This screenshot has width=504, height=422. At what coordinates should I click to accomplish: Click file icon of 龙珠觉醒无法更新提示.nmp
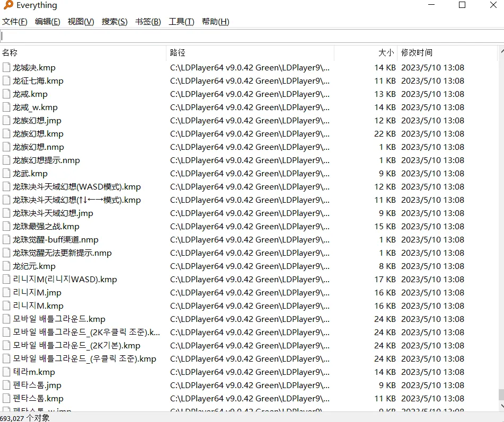[6, 253]
